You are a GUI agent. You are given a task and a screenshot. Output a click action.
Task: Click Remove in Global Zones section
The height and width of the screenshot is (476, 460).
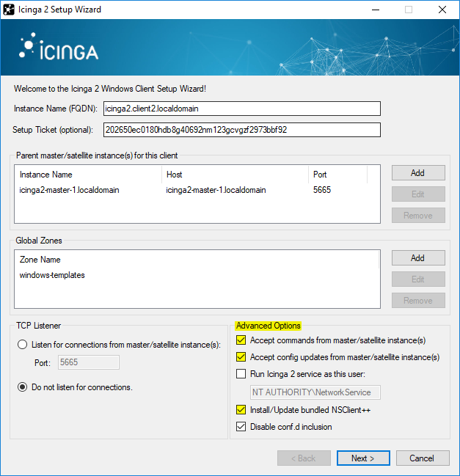click(x=418, y=300)
